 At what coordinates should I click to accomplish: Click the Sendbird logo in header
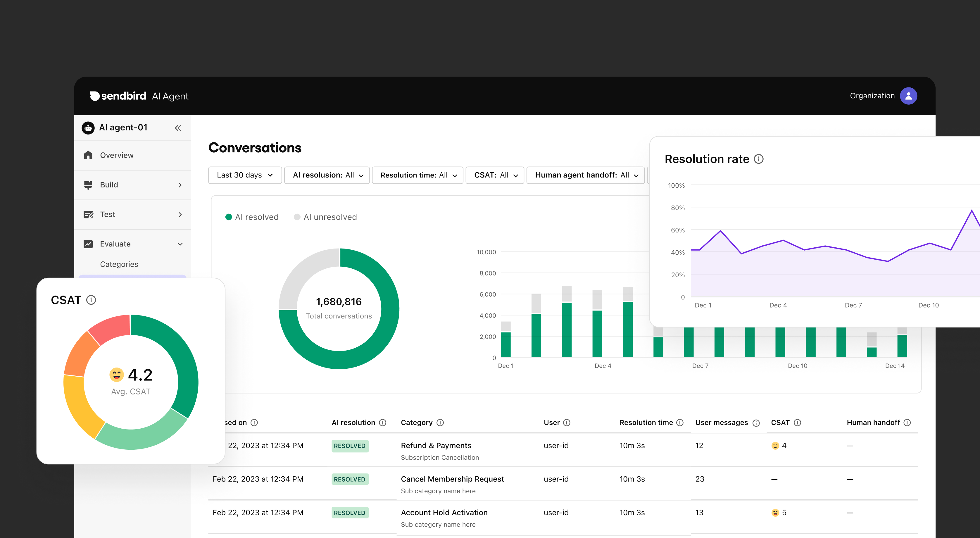pos(118,96)
